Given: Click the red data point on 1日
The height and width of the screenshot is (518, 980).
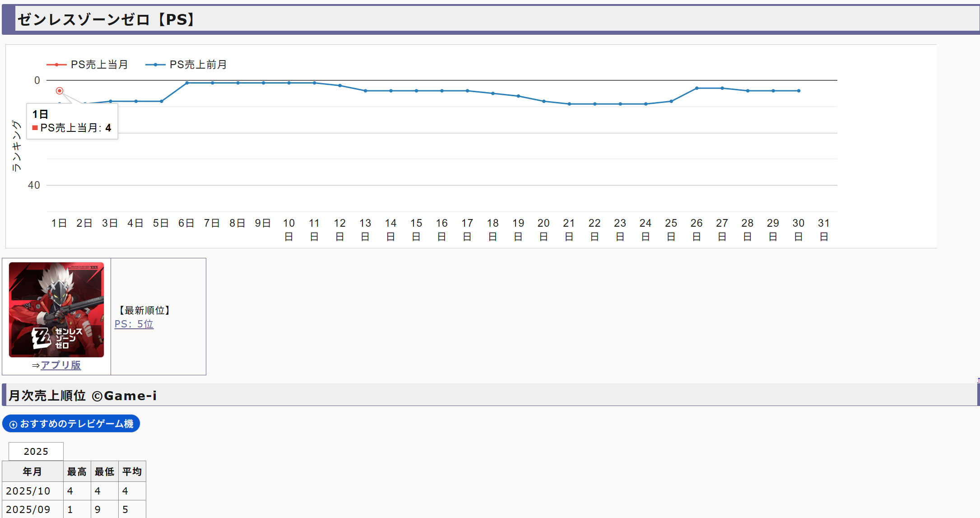Looking at the screenshot, I should (60, 91).
